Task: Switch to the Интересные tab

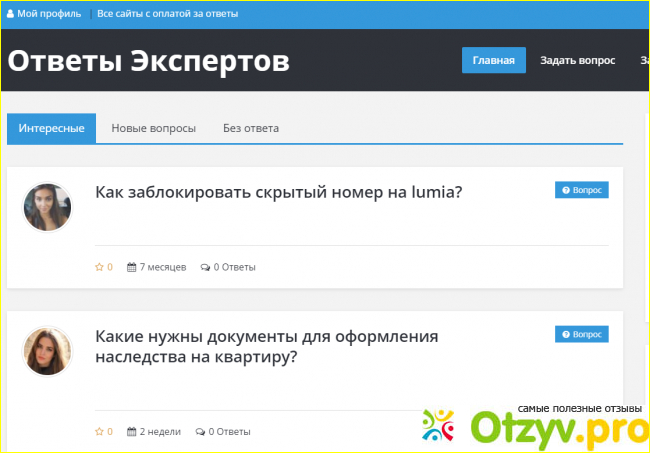Action: tap(51, 129)
